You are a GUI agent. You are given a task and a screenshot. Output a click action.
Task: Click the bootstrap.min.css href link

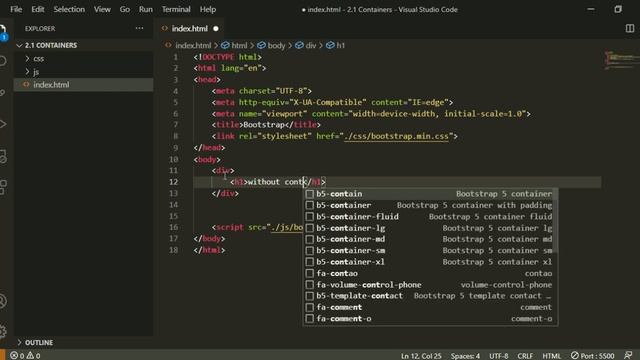coord(396,136)
